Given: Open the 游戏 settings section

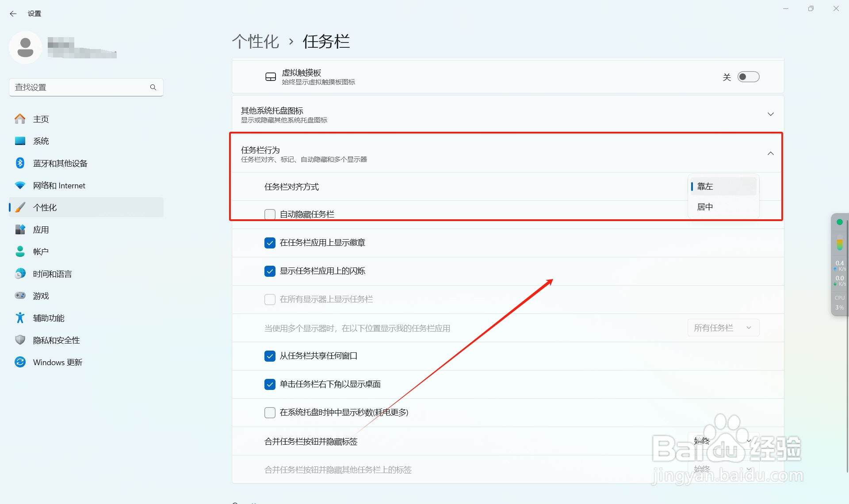Looking at the screenshot, I should pos(41,295).
